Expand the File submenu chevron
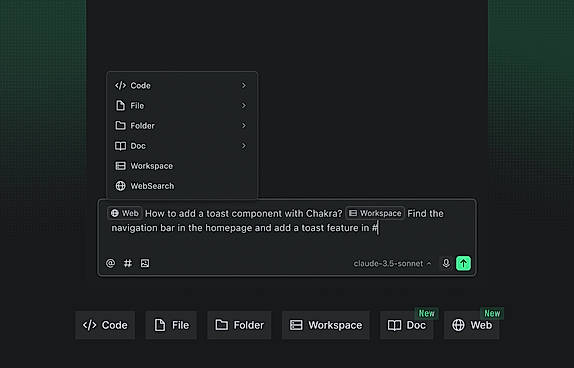The width and height of the screenshot is (574, 368). point(244,105)
